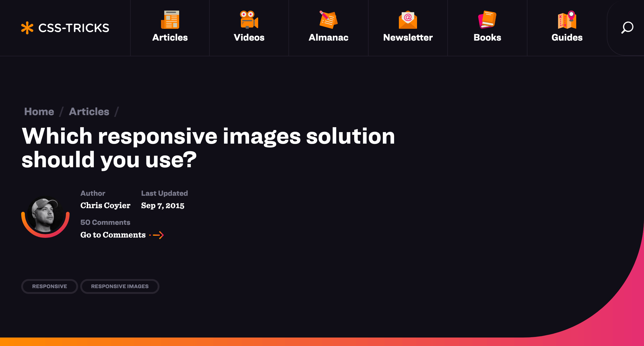Open the Books nav label
The width and height of the screenshot is (644, 346).
coord(487,37)
